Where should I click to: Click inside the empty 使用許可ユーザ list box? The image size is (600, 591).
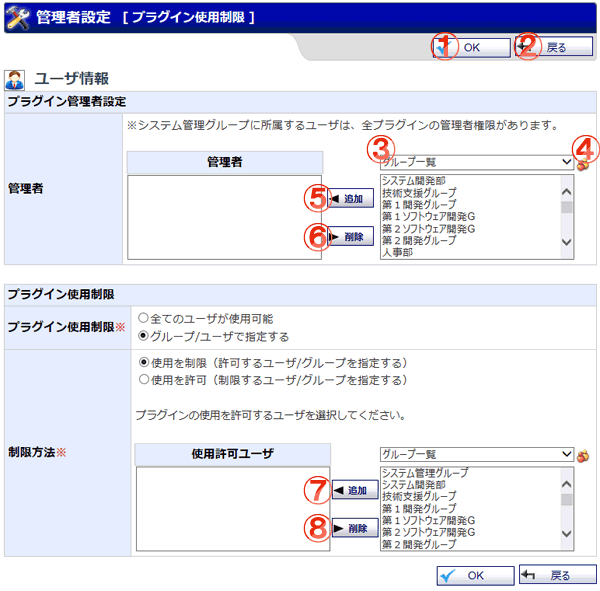point(233,509)
